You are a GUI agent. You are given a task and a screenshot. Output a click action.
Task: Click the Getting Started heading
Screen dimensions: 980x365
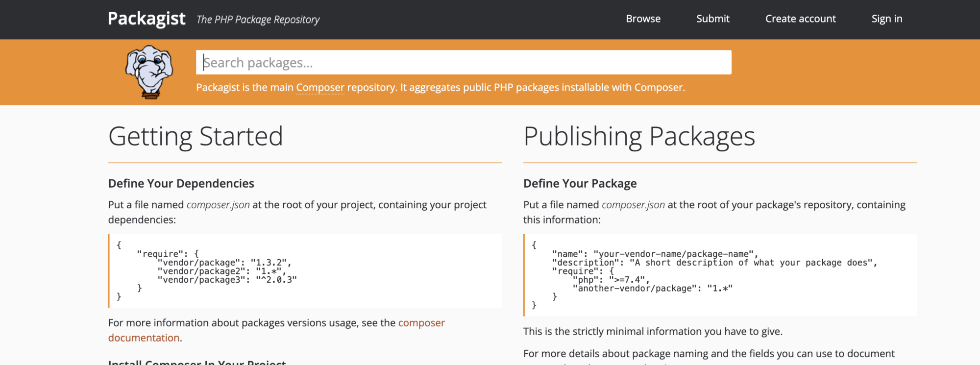(196, 136)
